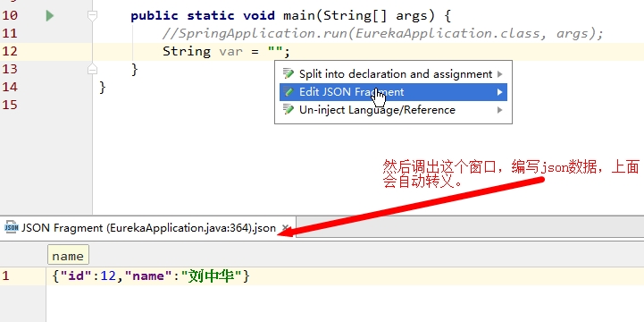This screenshot has height=322, width=644.
Task: Run main method via green gutter arrow
Action: [x=50, y=16]
